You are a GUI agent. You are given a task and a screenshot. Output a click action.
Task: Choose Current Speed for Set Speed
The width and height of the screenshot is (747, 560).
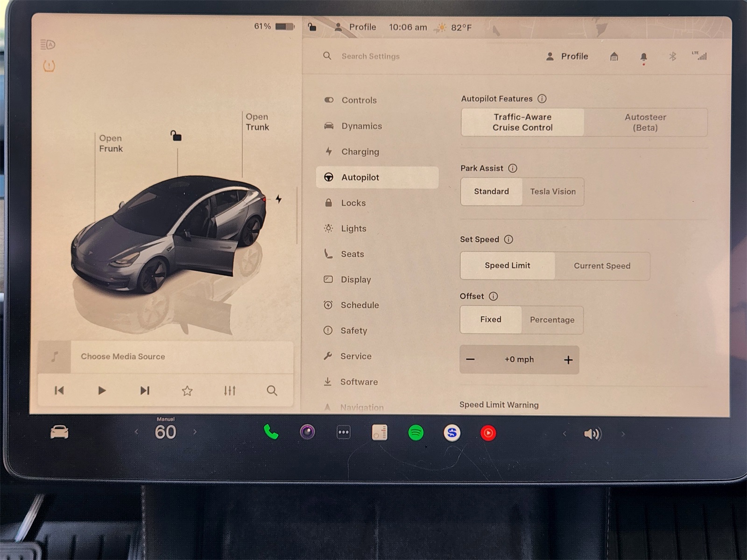click(x=602, y=266)
